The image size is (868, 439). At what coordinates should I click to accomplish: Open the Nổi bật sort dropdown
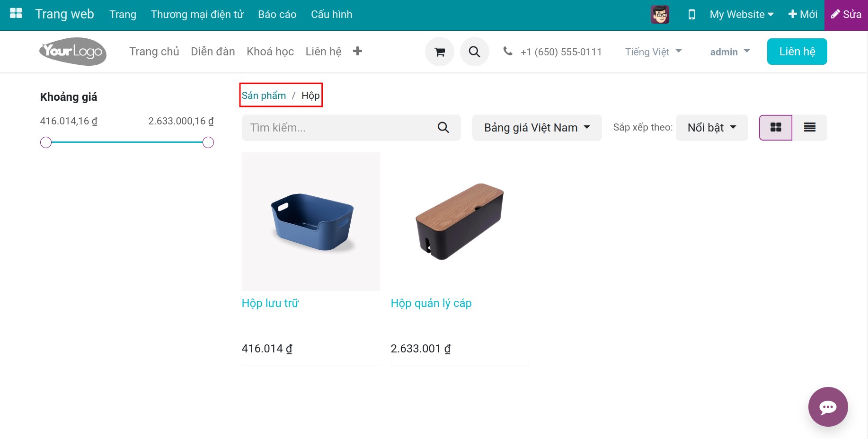711,128
